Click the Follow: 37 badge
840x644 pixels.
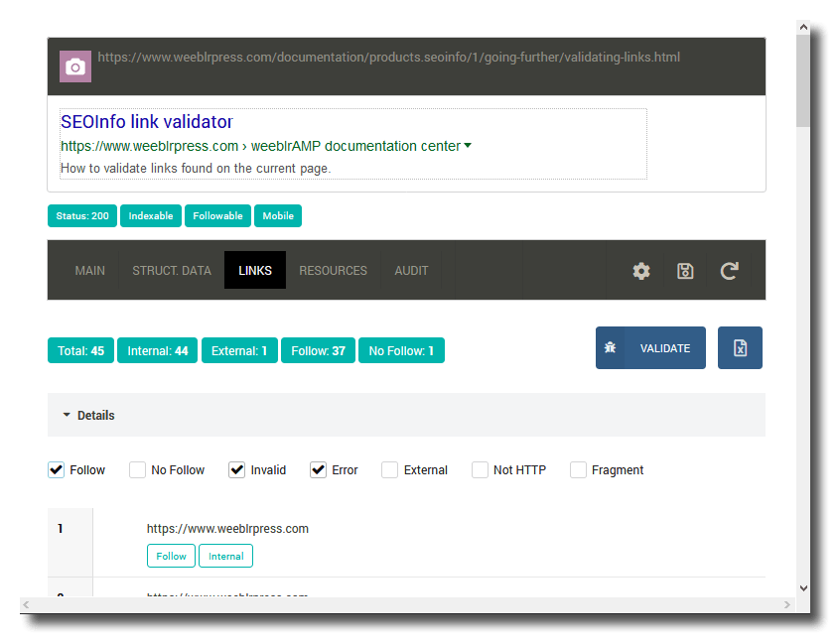(318, 350)
